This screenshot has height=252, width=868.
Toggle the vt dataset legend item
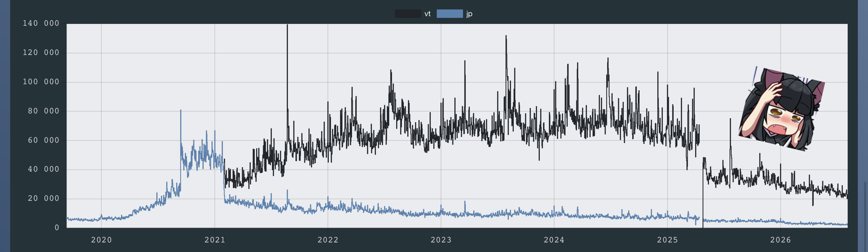pos(412,14)
